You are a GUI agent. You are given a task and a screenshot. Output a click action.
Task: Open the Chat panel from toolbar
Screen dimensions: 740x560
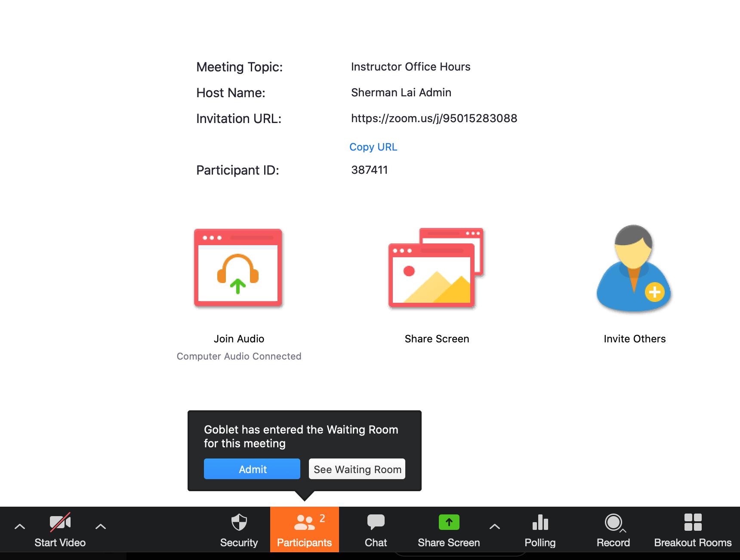pos(376,529)
